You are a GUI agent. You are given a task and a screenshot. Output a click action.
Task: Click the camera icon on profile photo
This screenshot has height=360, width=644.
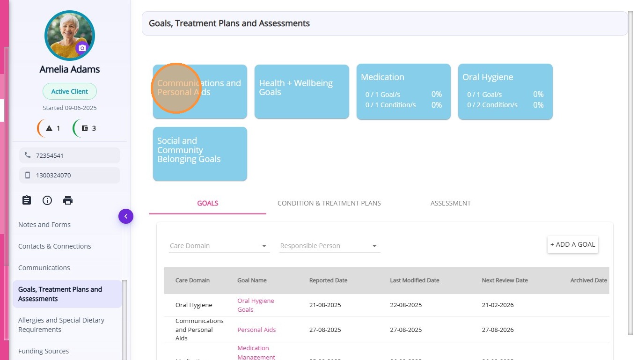pos(82,48)
